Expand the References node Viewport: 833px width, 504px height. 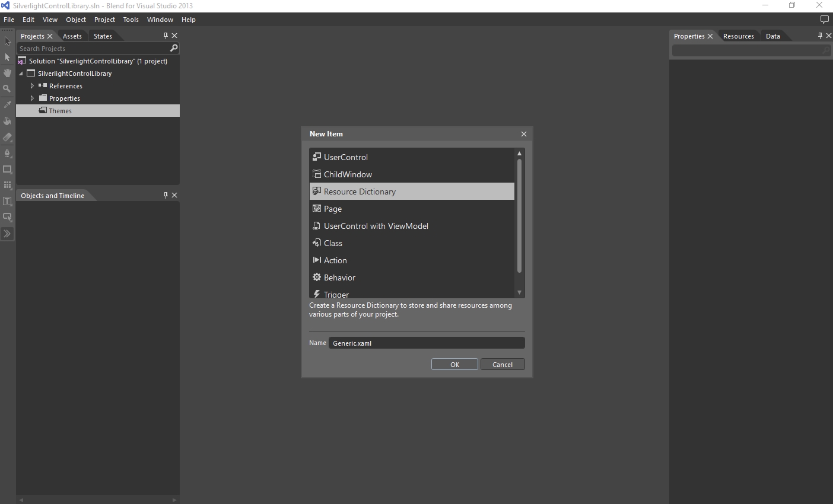point(32,86)
